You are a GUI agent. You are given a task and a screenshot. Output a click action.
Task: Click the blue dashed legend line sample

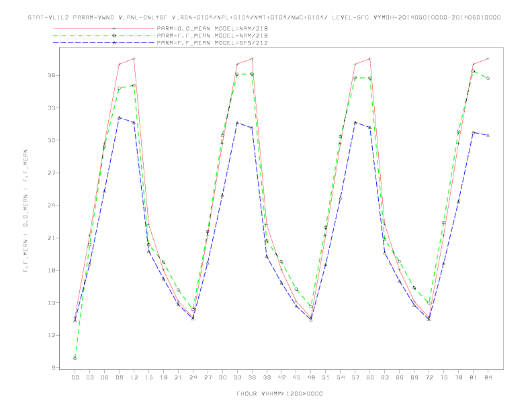[104, 43]
